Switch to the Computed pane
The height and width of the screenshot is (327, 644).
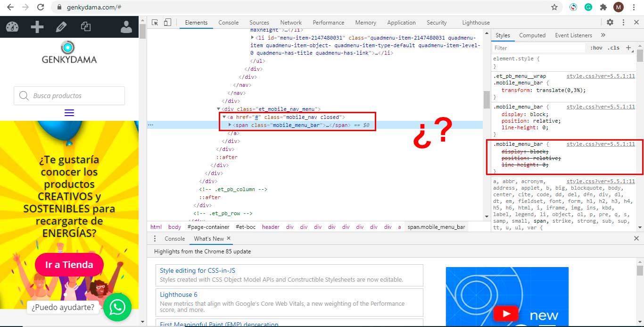(x=532, y=35)
